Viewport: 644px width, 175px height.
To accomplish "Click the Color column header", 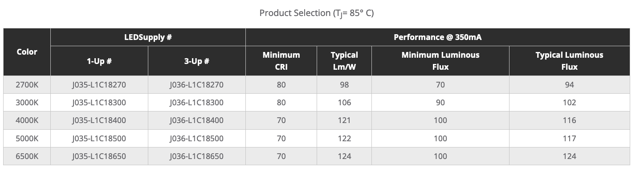I will pyautogui.click(x=27, y=52).
